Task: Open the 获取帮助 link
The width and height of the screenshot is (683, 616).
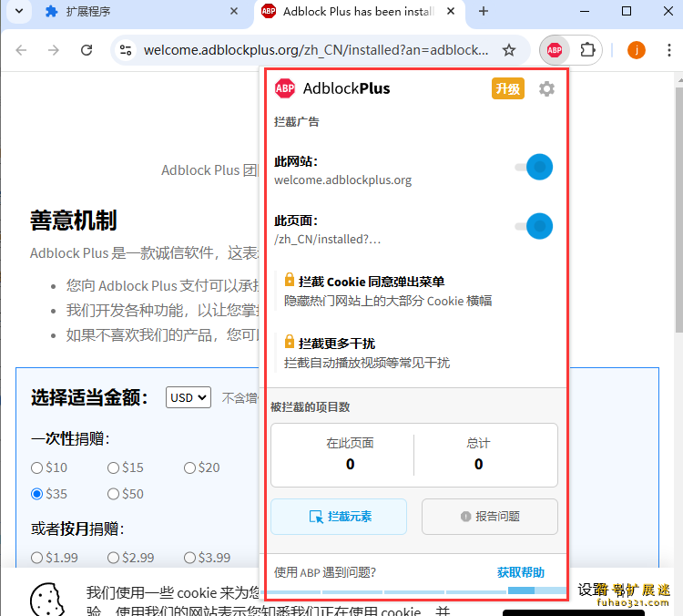Action: 521,572
